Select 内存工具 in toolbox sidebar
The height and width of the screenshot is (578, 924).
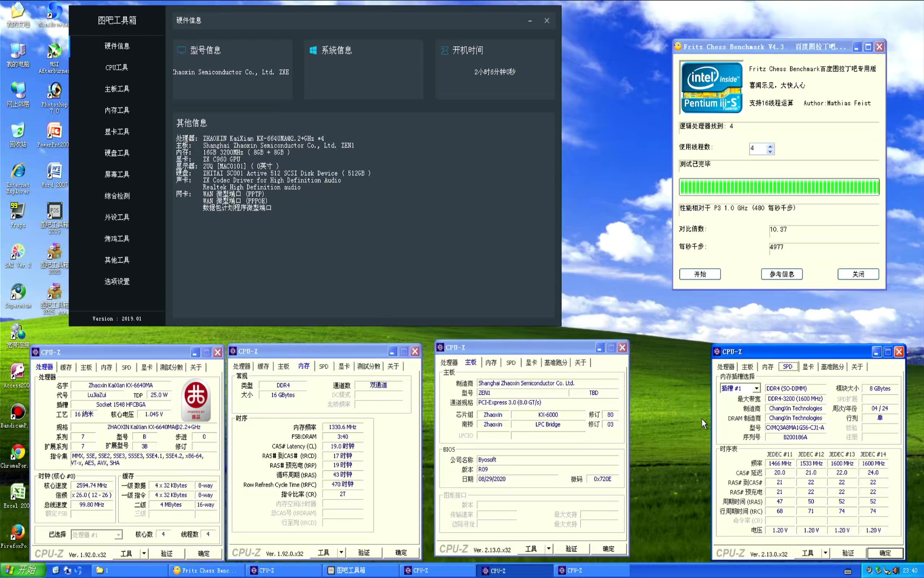pyautogui.click(x=117, y=110)
